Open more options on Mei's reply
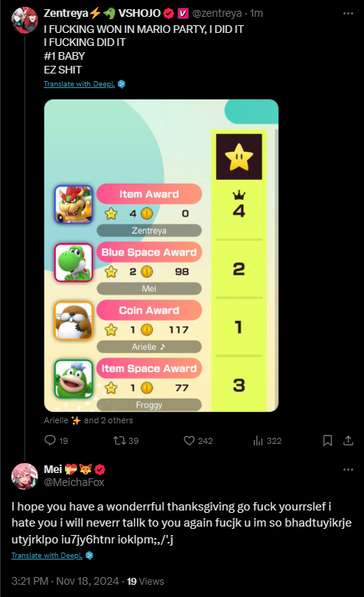Viewport: 364px width, 597px height. 348,469
